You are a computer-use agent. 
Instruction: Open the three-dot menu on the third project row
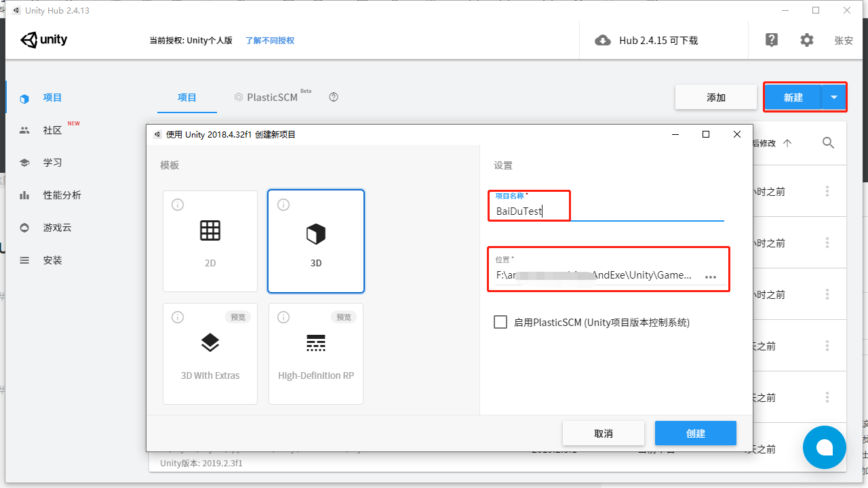coord(827,294)
